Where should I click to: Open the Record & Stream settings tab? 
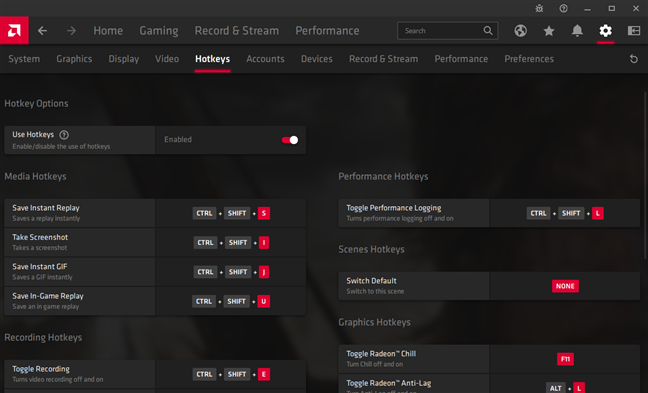click(384, 59)
